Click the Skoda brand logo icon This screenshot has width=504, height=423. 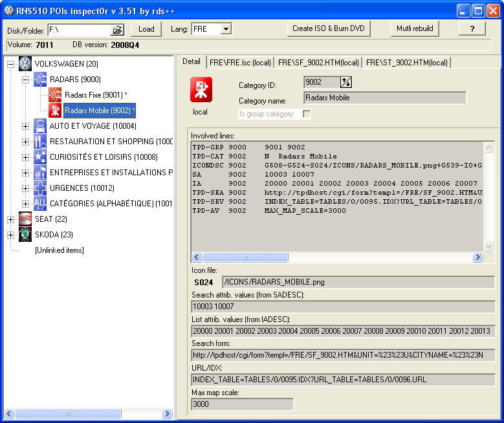tap(25, 235)
